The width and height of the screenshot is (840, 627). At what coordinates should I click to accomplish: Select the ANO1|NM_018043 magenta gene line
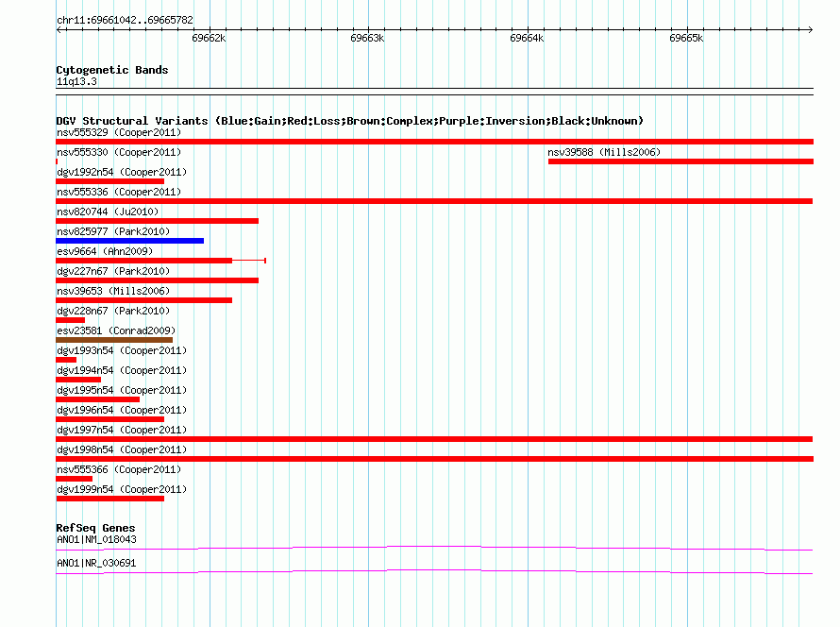tap(434, 549)
